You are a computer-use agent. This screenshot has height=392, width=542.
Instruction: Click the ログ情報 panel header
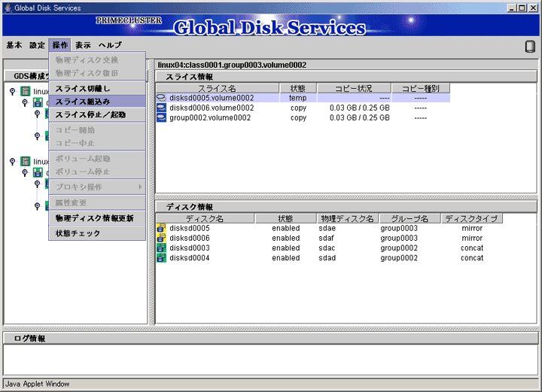click(271, 339)
